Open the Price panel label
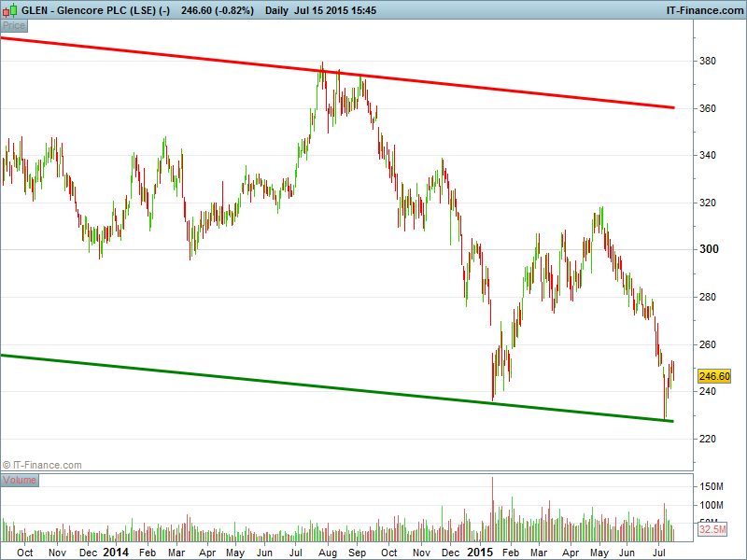 click(x=14, y=26)
